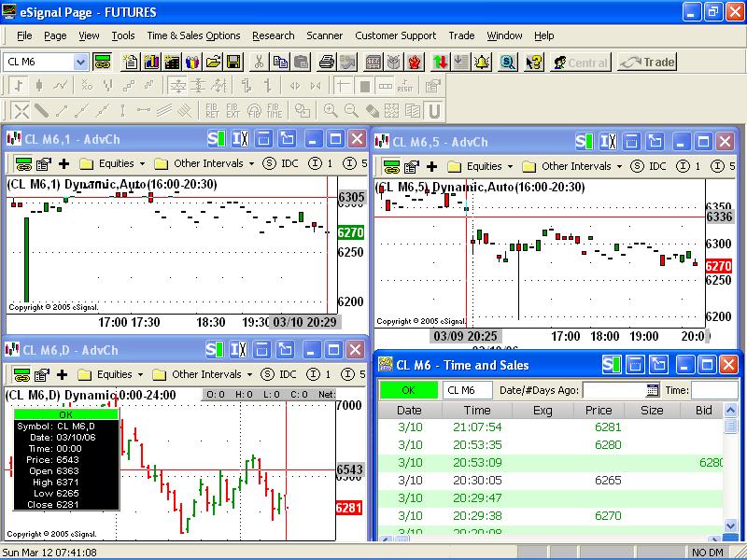Image resolution: width=747 pixels, height=560 pixels.
Task: Click the plus crosshair icon in CL M6,1 chart
Action: coord(63,163)
